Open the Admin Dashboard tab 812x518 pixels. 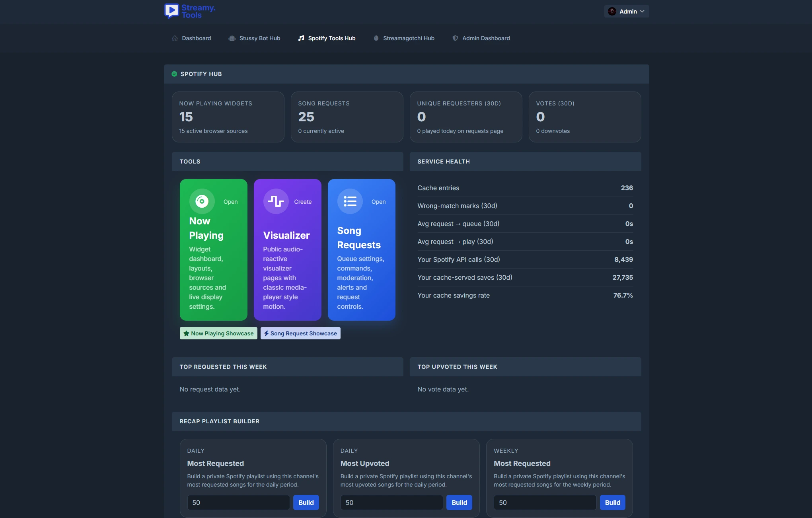click(x=481, y=38)
